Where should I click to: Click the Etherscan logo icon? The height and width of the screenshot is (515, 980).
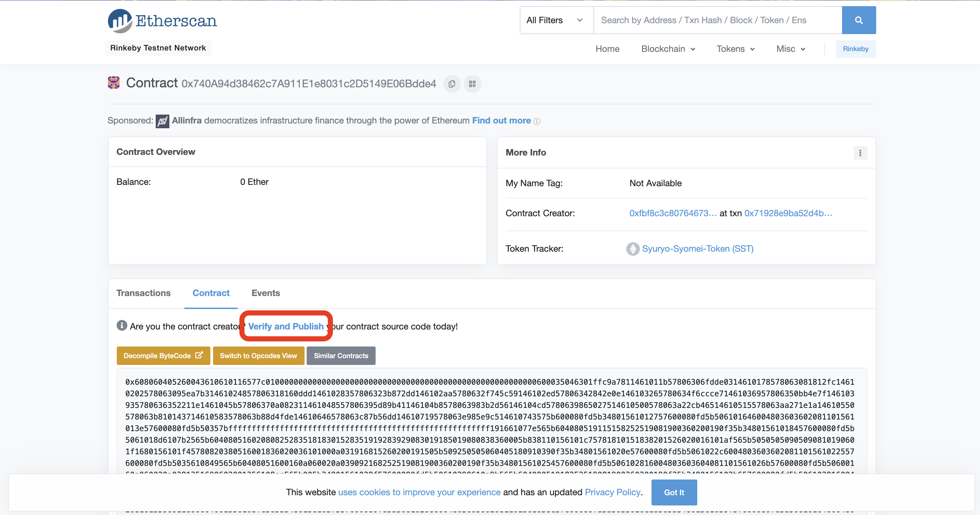[120, 20]
